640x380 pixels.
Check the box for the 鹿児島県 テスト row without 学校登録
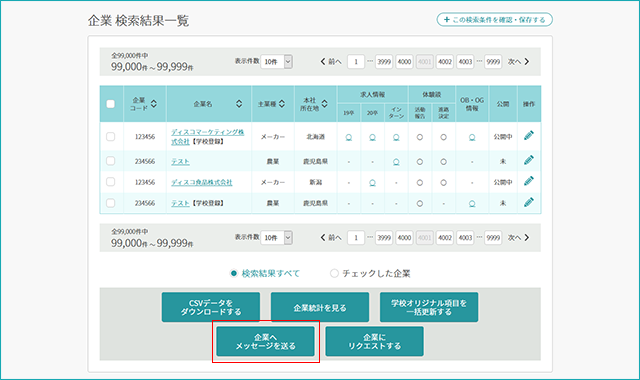coord(111,161)
